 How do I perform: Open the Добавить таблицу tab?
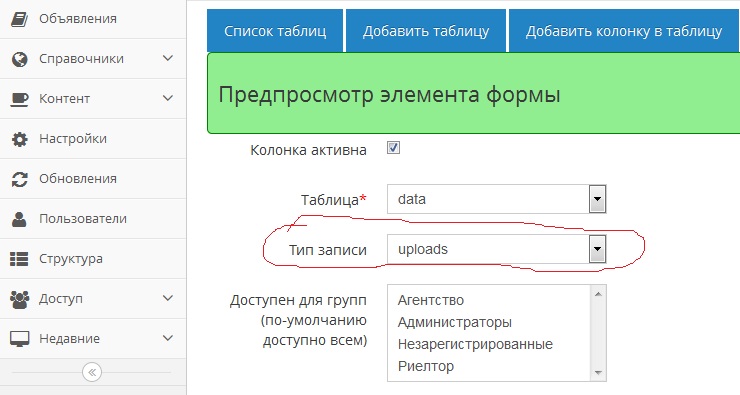(426, 31)
